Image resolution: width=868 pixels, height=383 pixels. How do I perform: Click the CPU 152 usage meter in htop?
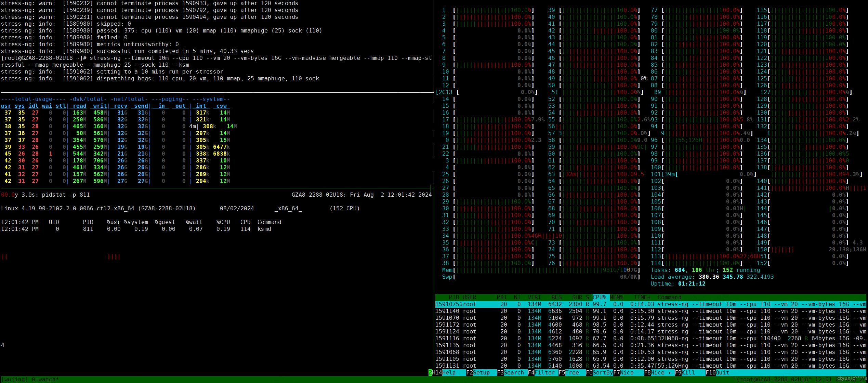[x=803, y=263]
